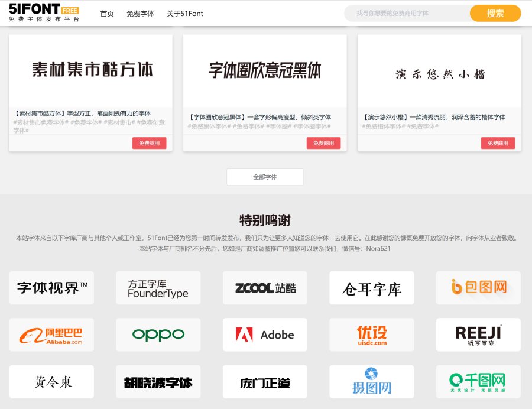This screenshot has width=532, height=409.
Task: Open the 摄图网 logo
Action: coord(371,381)
